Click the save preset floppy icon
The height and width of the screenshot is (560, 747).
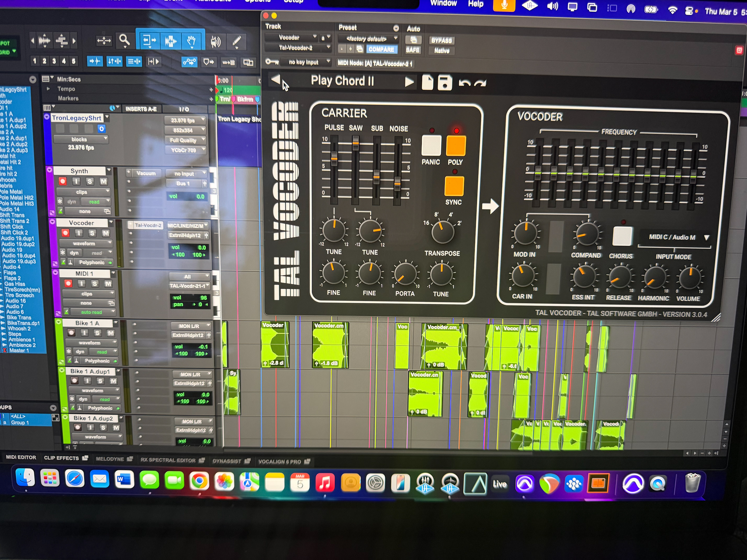[x=445, y=82]
